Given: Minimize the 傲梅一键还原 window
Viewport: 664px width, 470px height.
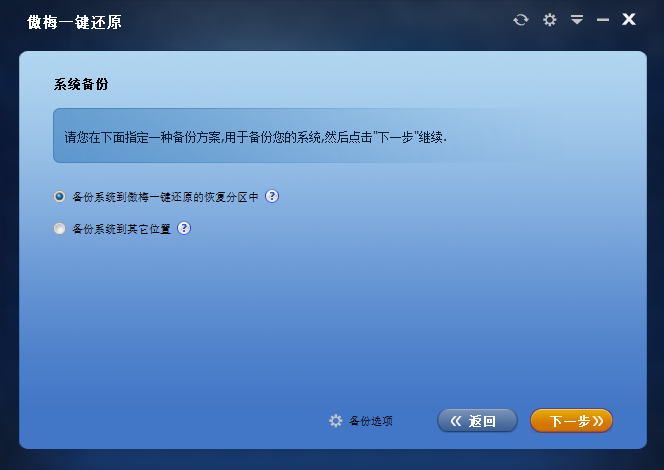Looking at the screenshot, I should [603, 19].
